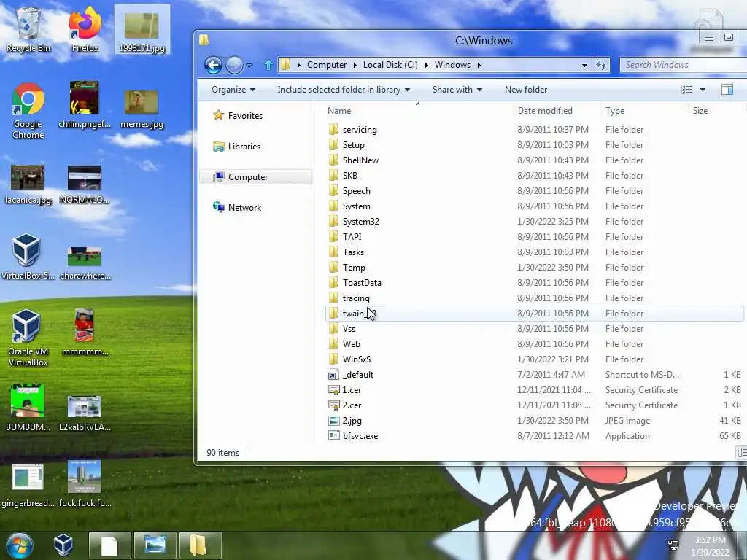747x560 pixels.
Task: Select the ToastData folder
Action: tap(533, 283)
